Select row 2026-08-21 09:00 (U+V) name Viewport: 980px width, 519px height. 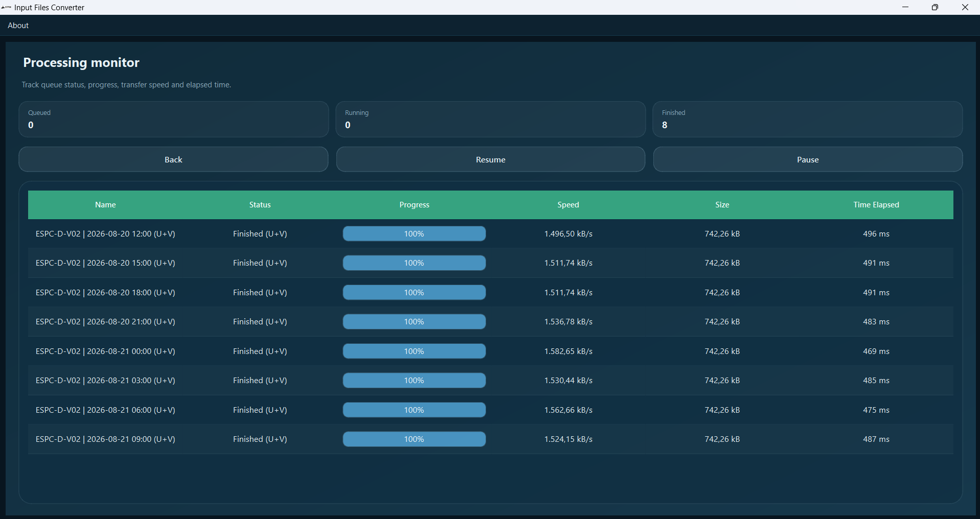[x=105, y=439]
